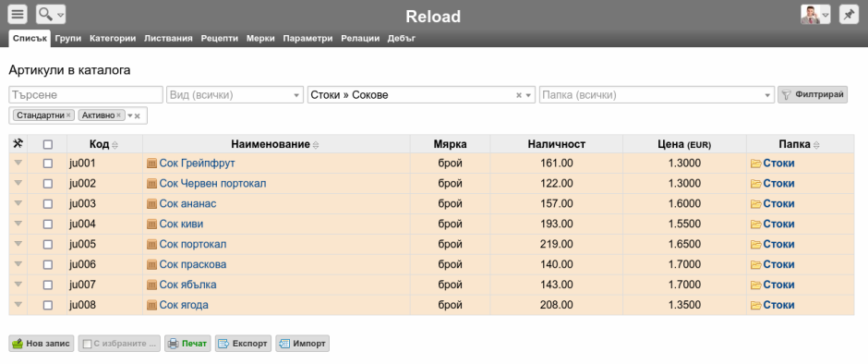Click the product icon for Сок ананас
This screenshot has width=868, height=364.
coord(151,204)
